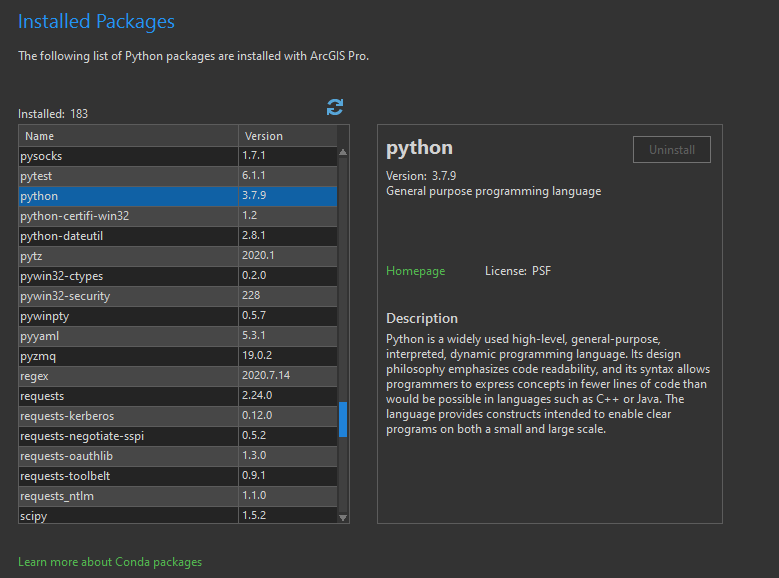Select the requests-toolbelt package
The height and width of the screenshot is (578, 779).
tap(178, 476)
